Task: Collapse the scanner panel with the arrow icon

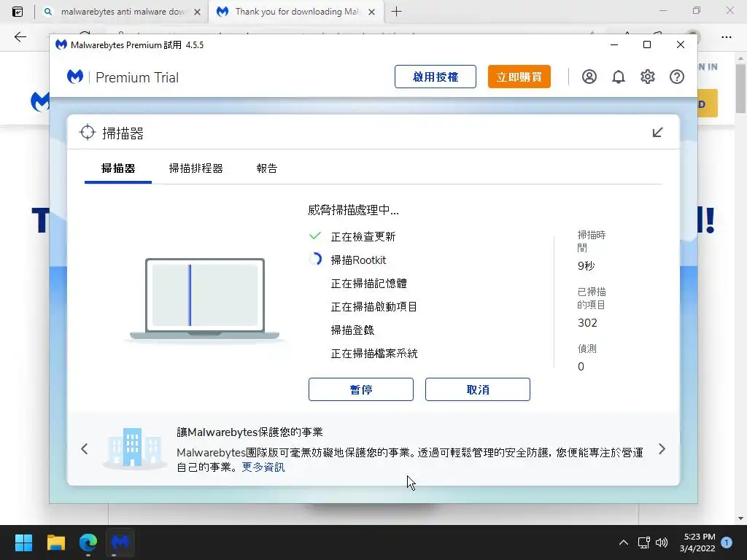Action: point(657,133)
